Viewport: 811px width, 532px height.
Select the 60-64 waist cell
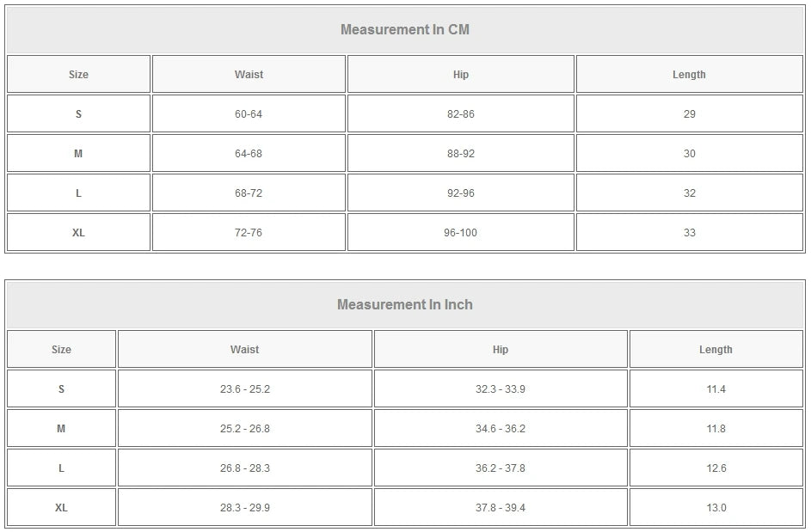249,114
